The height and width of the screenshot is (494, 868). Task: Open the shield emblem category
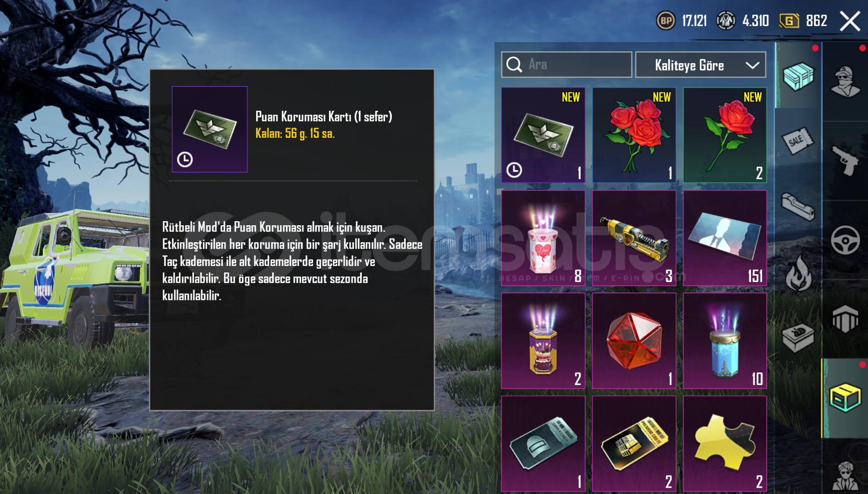pyautogui.click(x=846, y=319)
